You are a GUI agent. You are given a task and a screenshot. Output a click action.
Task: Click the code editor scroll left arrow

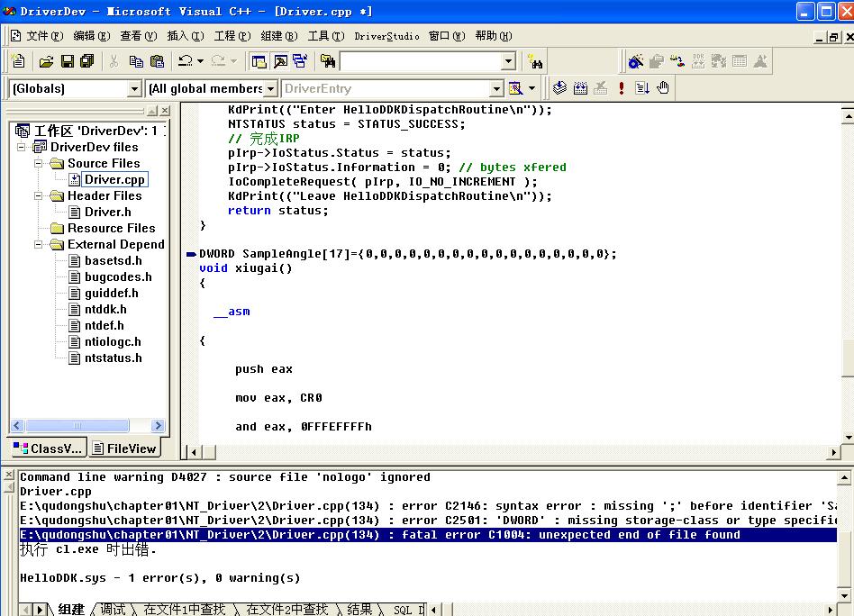coord(194,451)
